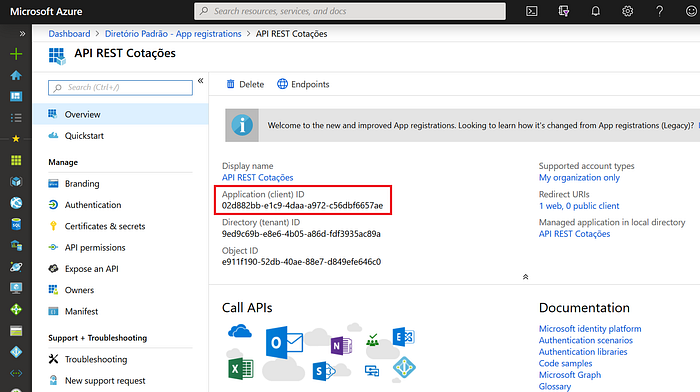This screenshot has height=392, width=700.
Task: Click the Directory (tenant) ID value
Action: tap(301, 234)
